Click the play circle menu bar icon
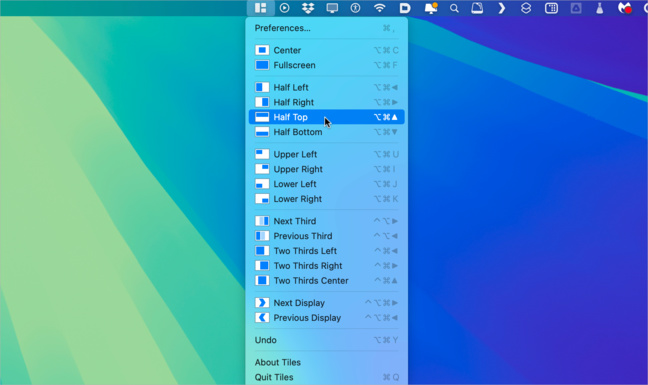Image resolution: width=648 pixels, height=385 pixels. (284, 8)
